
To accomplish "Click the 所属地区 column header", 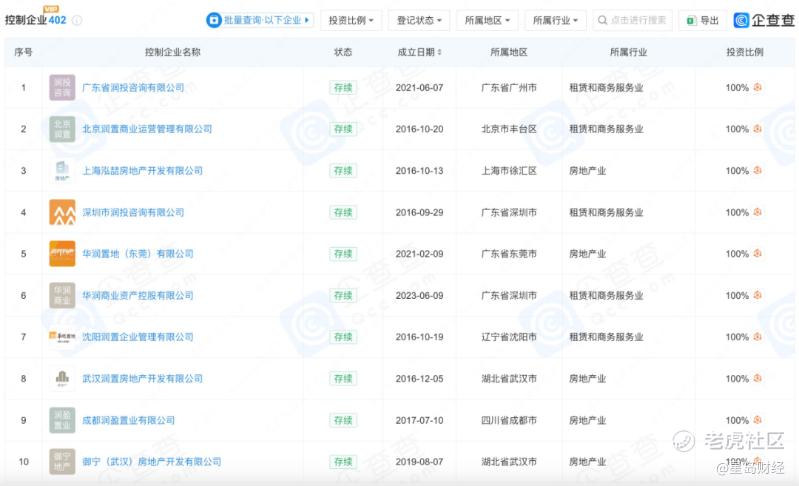I will coord(509,52).
